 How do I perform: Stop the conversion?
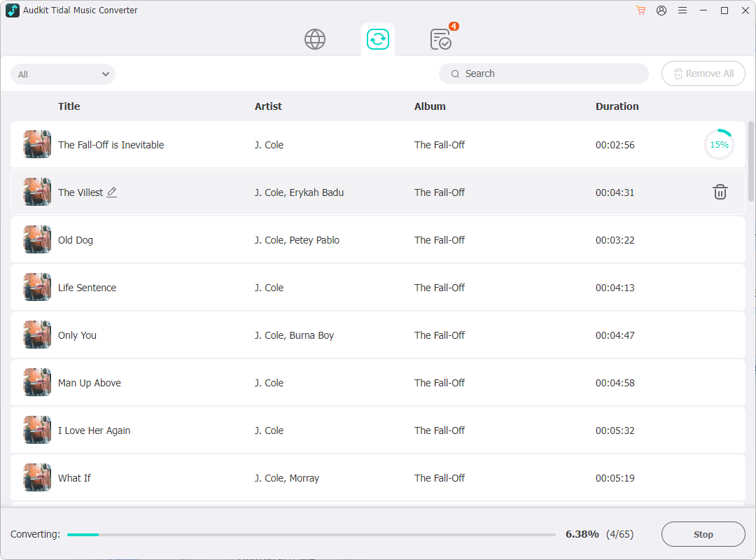[x=703, y=534]
